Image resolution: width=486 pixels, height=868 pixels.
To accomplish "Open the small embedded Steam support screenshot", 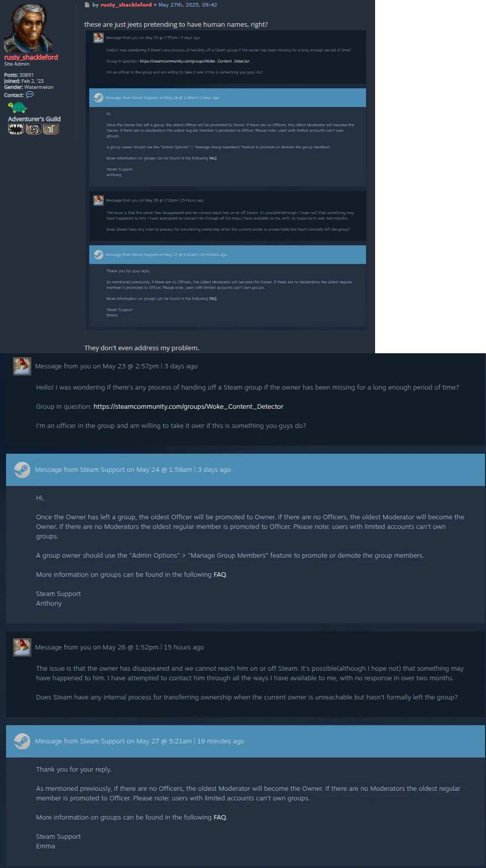I will pyautogui.click(x=226, y=180).
